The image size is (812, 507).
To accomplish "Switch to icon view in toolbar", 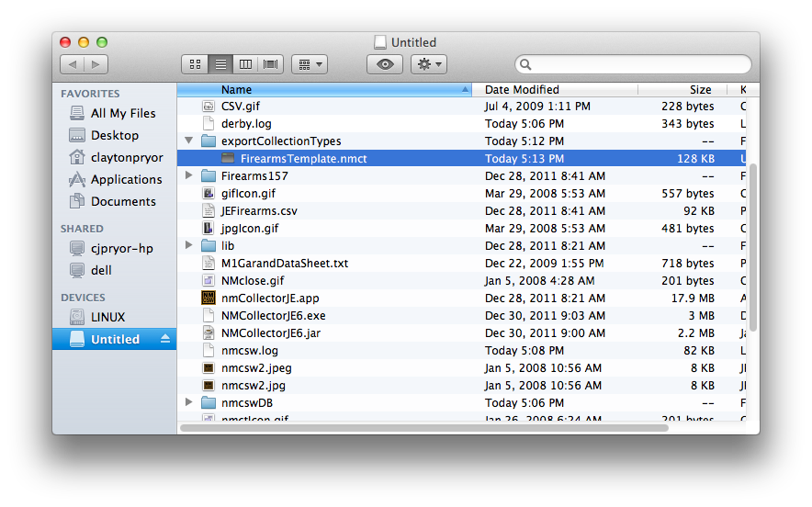I will tap(195, 64).
